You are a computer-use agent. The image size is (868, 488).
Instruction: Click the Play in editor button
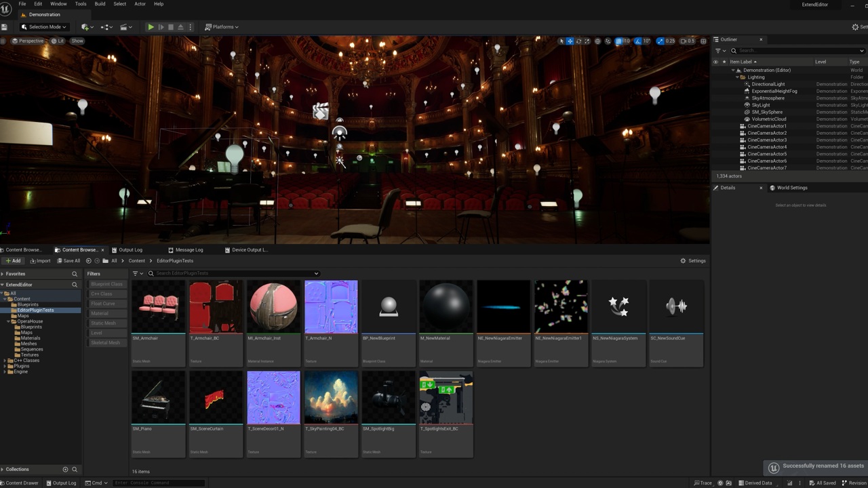(151, 26)
